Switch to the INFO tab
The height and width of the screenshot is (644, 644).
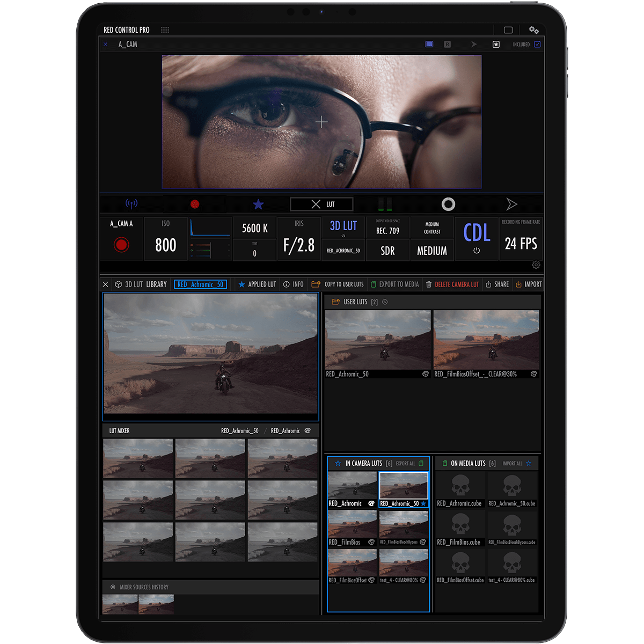tap(294, 284)
